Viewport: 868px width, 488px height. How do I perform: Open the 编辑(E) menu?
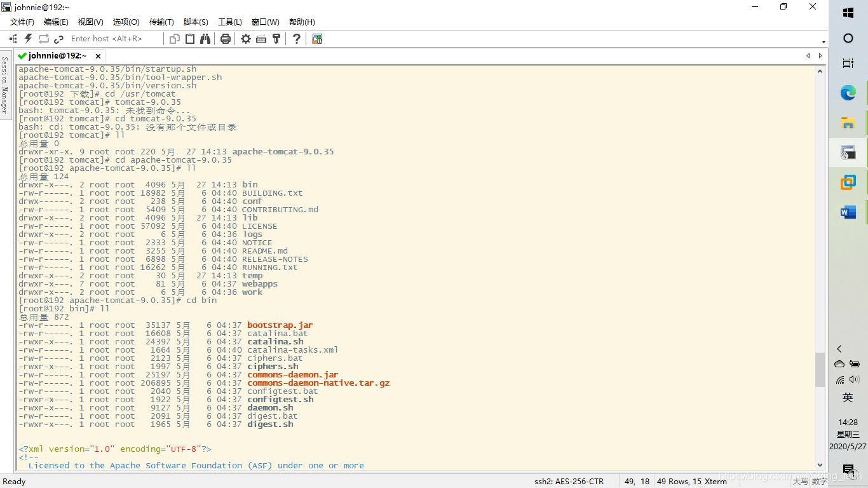(x=56, y=22)
